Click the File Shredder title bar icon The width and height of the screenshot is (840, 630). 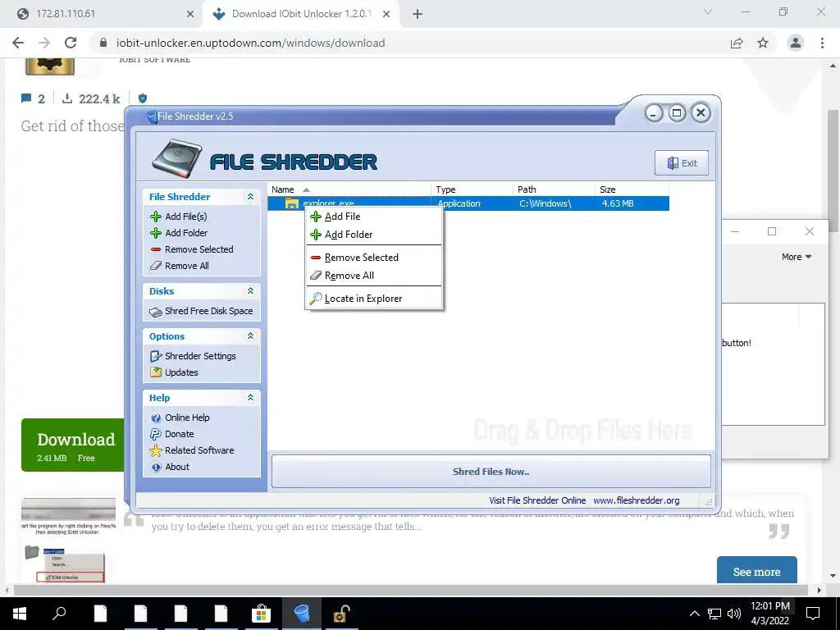coord(152,116)
